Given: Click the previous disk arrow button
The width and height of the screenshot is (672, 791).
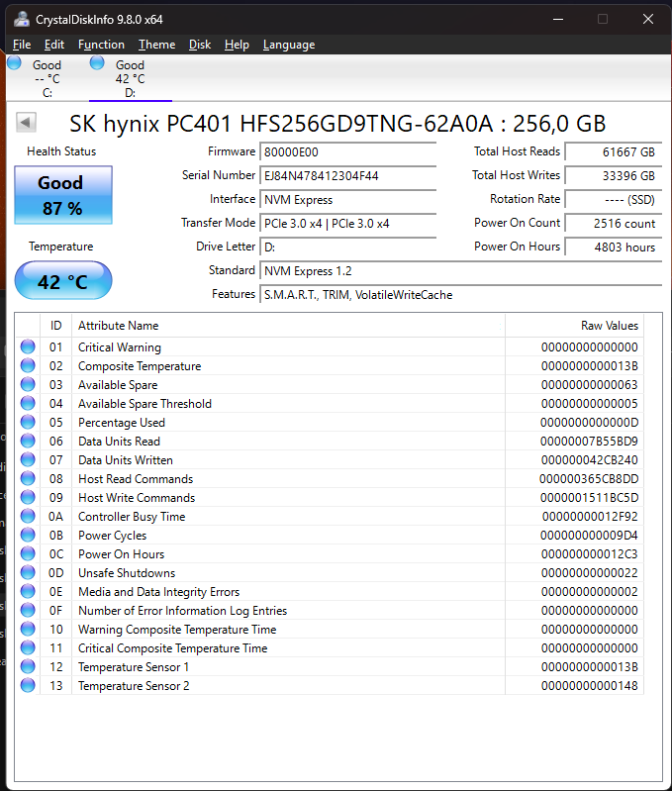Looking at the screenshot, I should coord(26,122).
